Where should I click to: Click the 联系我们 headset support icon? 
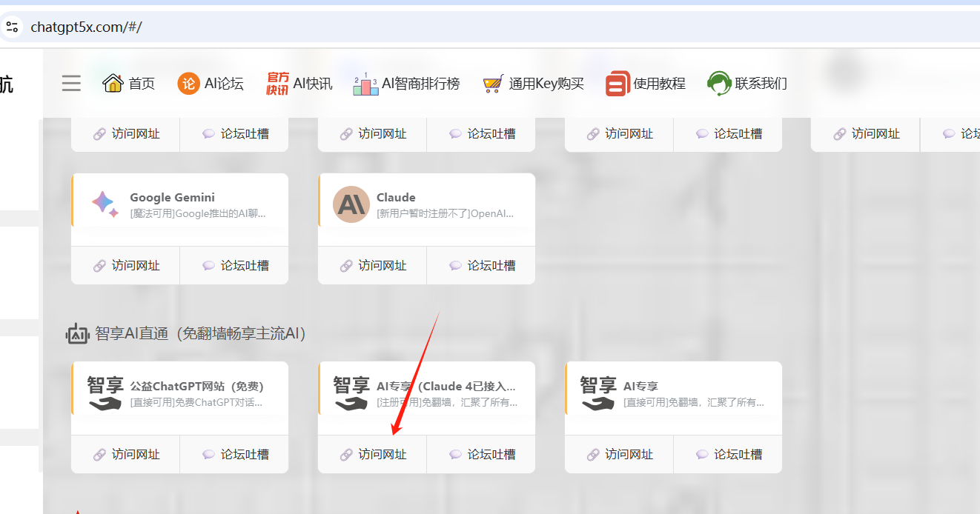coord(719,83)
